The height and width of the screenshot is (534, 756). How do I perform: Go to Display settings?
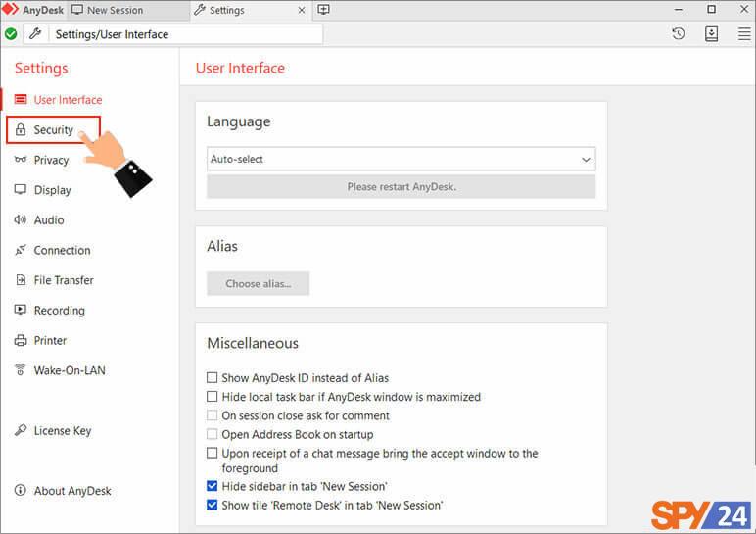(x=52, y=190)
